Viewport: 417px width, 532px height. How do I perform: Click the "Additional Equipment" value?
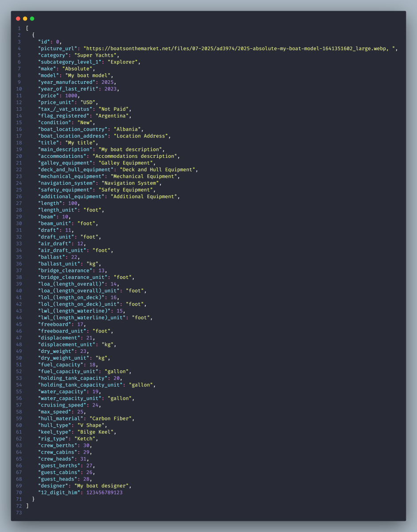point(144,196)
